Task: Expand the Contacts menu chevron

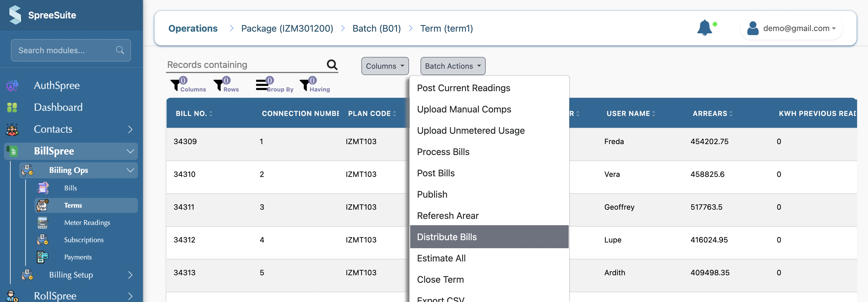Action: pos(130,129)
